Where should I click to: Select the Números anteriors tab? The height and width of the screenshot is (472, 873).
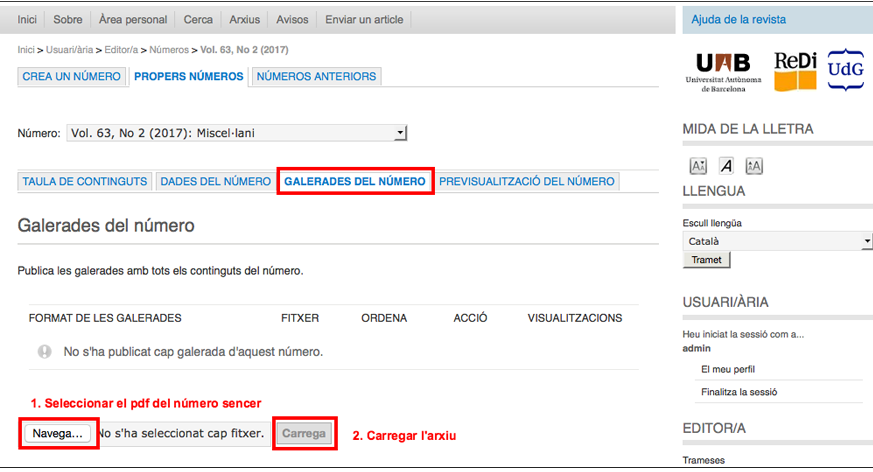(x=316, y=76)
